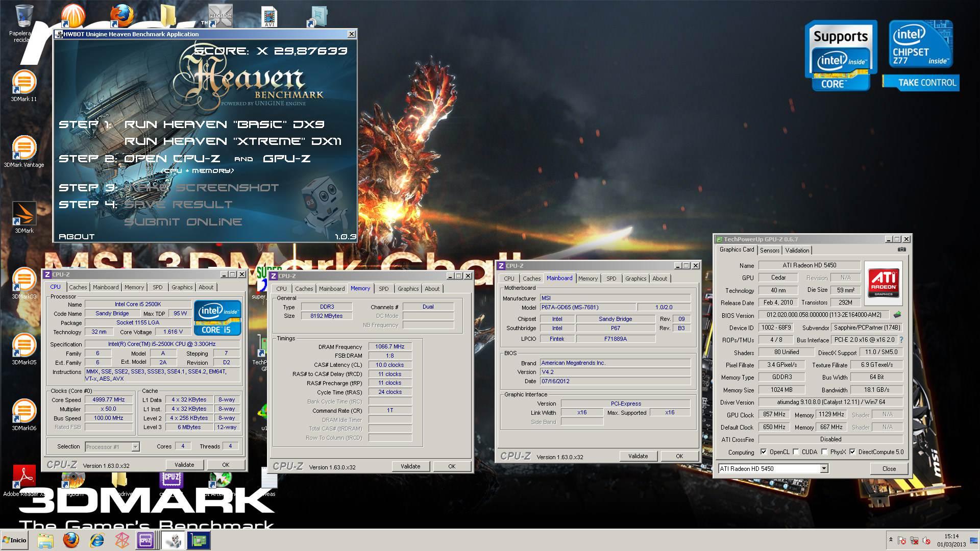The height and width of the screenshot is (551, 980).
Task: Show hidden tray icons arrow
Action: 891,540
